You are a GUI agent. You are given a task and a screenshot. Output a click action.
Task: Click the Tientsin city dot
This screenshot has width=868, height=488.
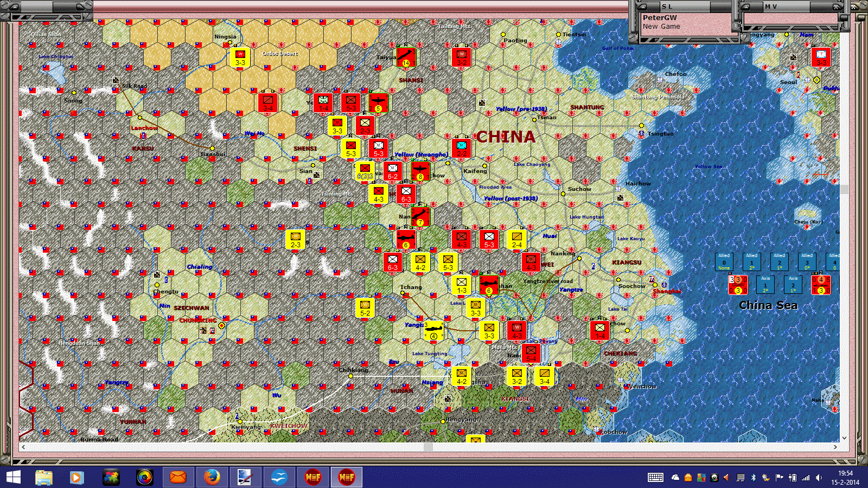558,34
